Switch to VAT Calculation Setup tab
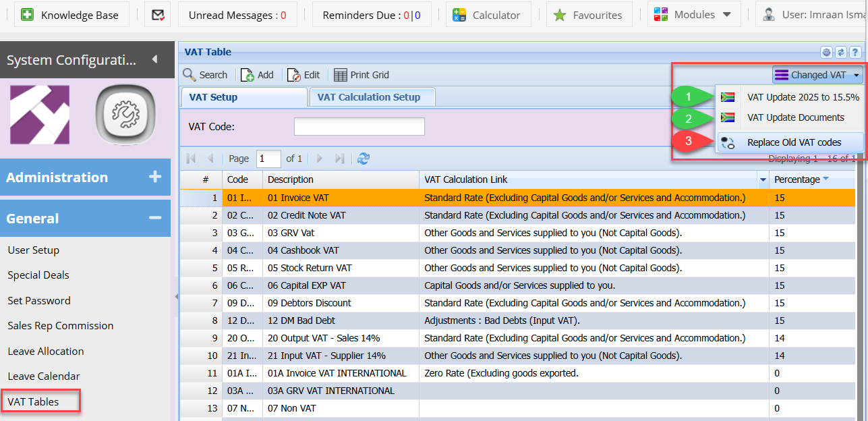 (x=368, y=97)
